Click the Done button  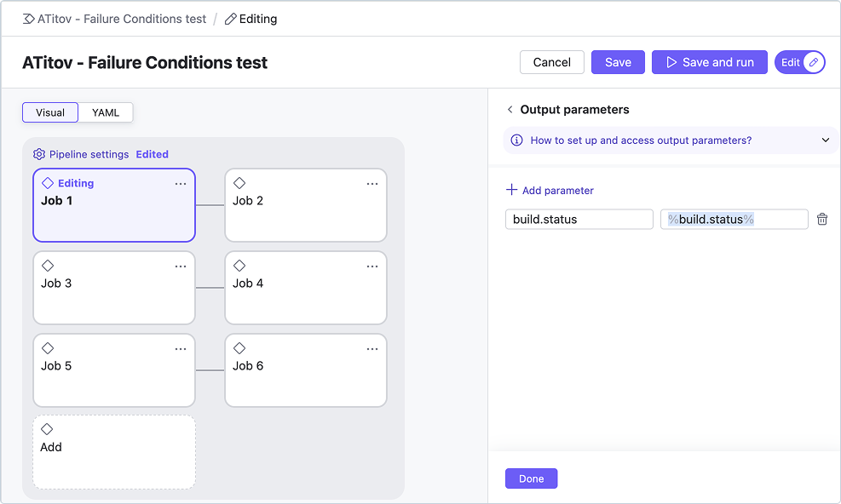pyautogui.click(x=532, y=478)
